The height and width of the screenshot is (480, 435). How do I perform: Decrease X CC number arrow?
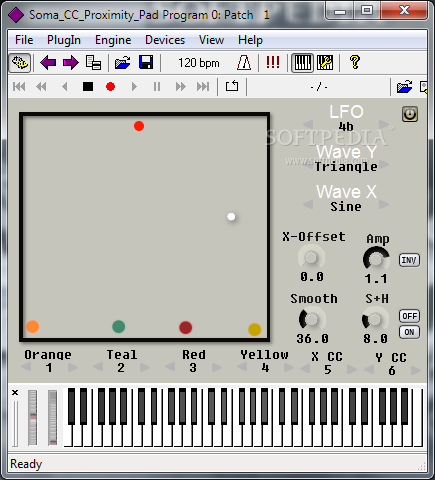click(305, 369)
